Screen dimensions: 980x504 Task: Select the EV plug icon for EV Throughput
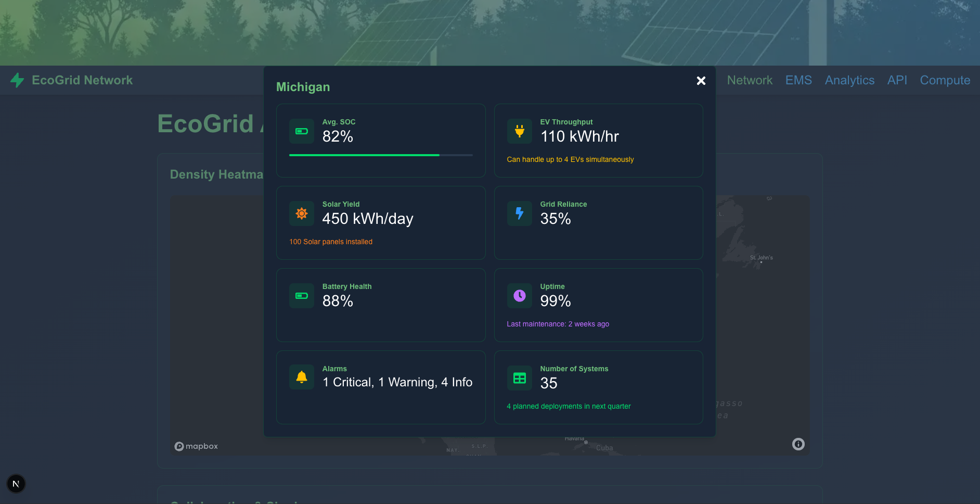pos(519,131)
